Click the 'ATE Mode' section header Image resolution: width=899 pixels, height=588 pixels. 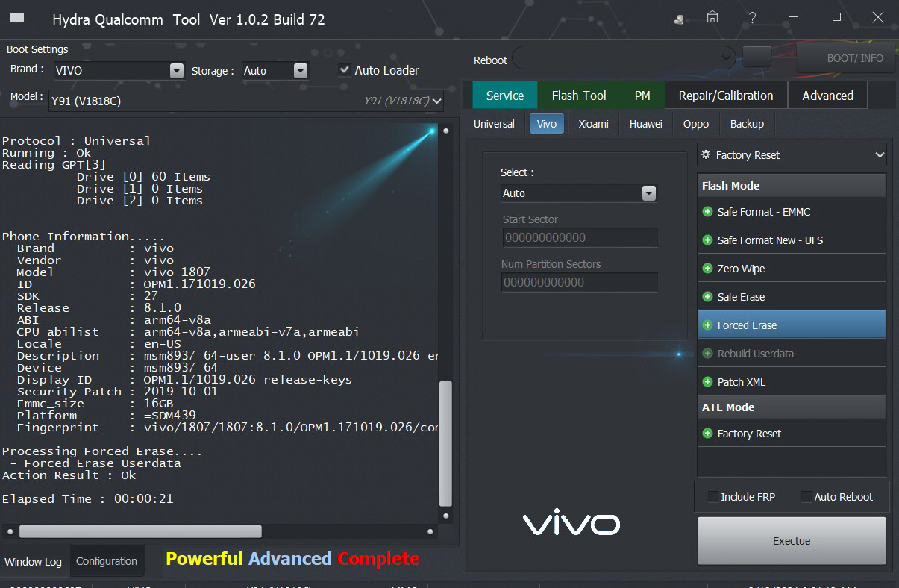point(792,407)
